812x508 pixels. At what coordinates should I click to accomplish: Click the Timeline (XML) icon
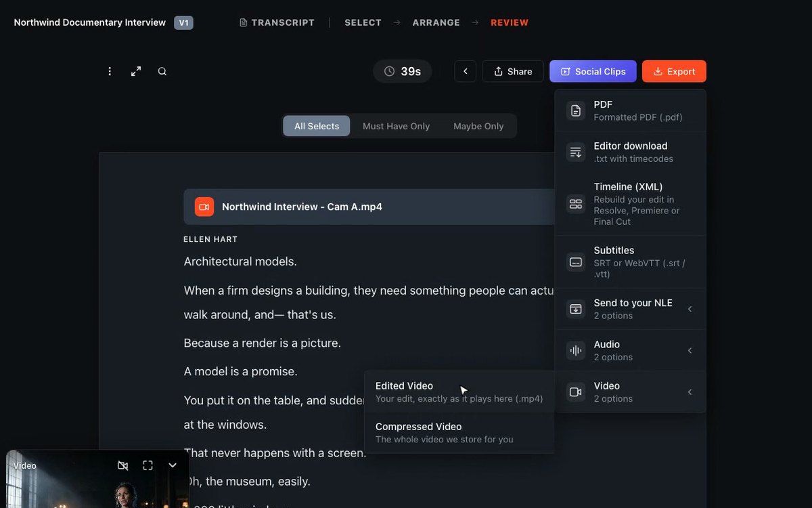[576, 204]
